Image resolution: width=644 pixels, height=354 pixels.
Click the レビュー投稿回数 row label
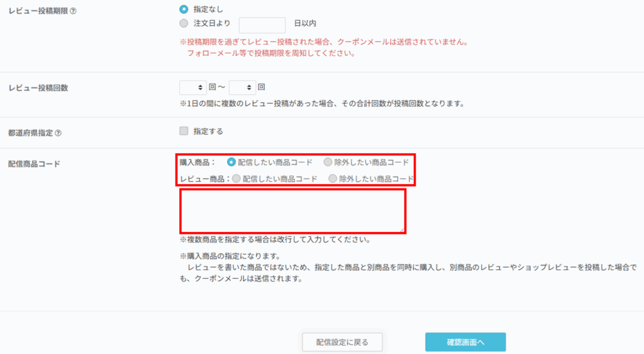tap(38, 88)
